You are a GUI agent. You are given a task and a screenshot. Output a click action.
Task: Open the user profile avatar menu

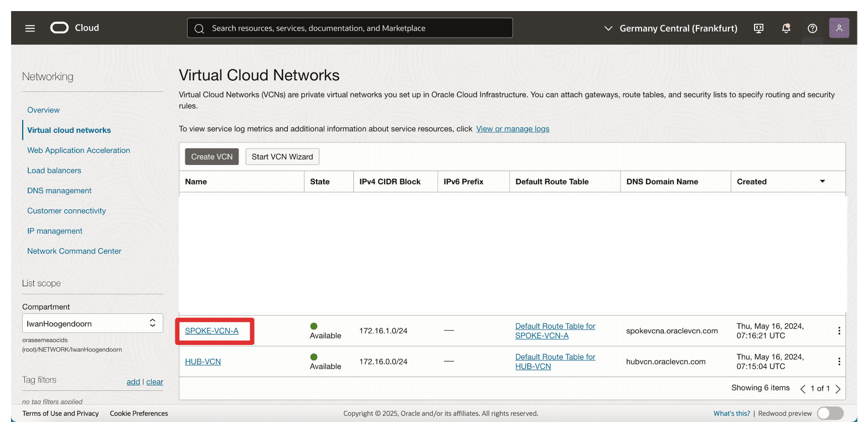pyautogui.click(x=839, y=28)
